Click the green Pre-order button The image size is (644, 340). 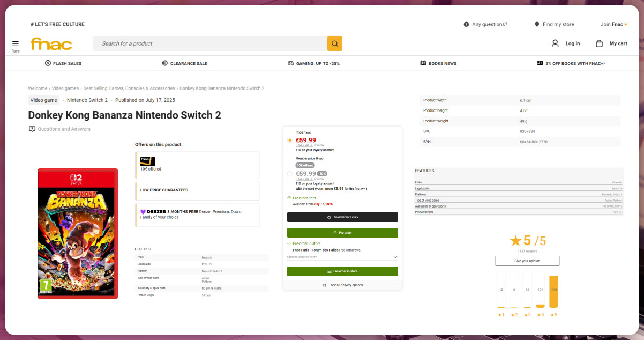[342, 233]
